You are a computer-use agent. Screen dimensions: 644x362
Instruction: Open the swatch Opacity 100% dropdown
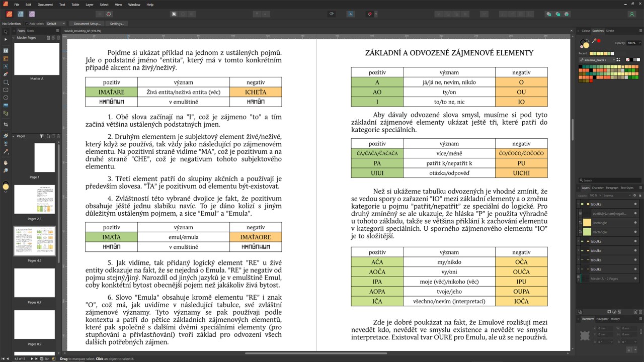coord(634,43)
